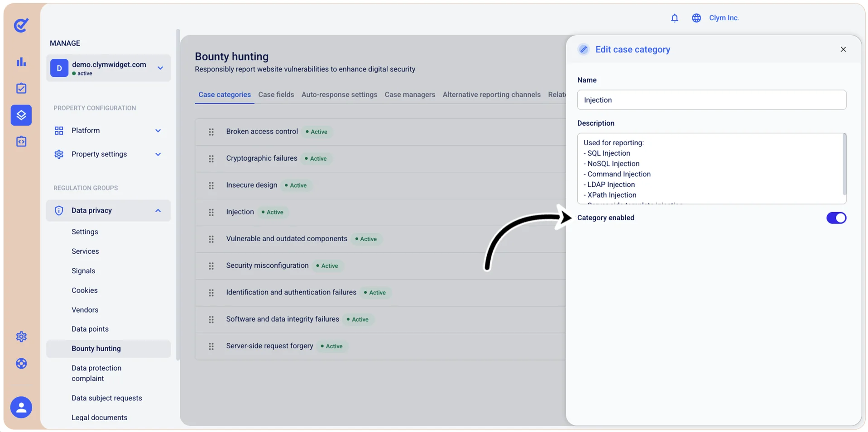The width and height of the screenshot is (868, 432).
Task: Open the bar chart analytics sidebar icon
Action: click(21, 62)
